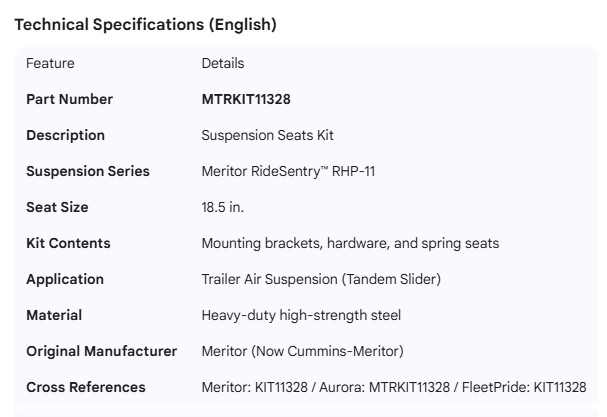Click the Trailer Air Suspension value

[x=321, y=279]
